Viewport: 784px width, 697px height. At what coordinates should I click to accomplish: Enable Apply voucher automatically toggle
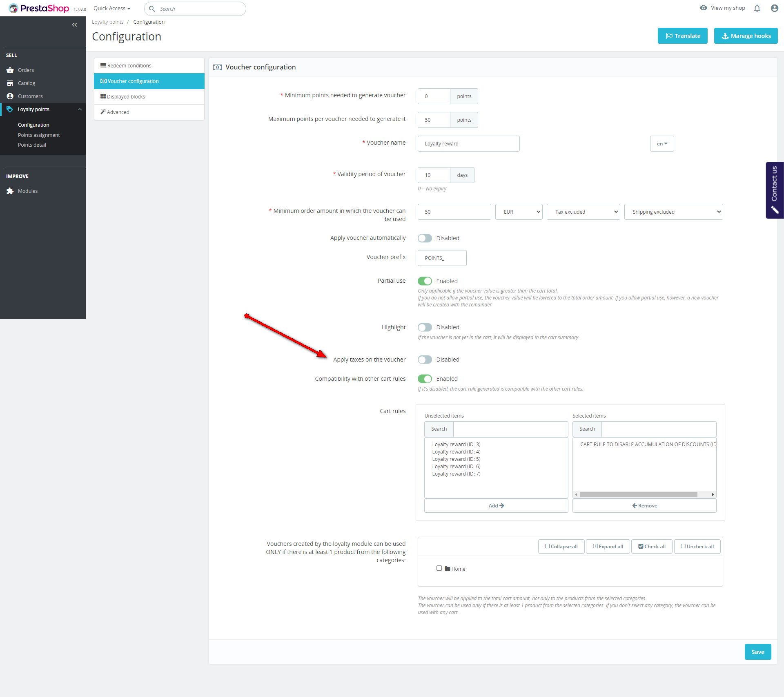coord(425,238)
